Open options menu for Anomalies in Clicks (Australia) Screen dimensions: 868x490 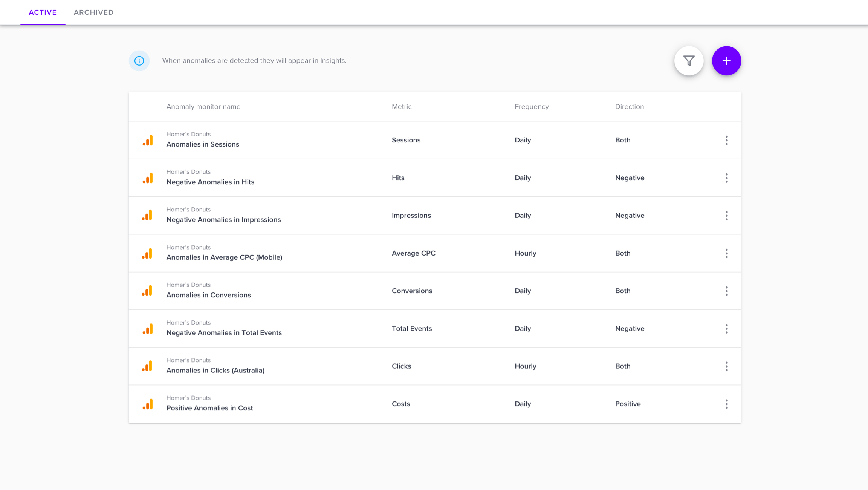click(726, 366)
